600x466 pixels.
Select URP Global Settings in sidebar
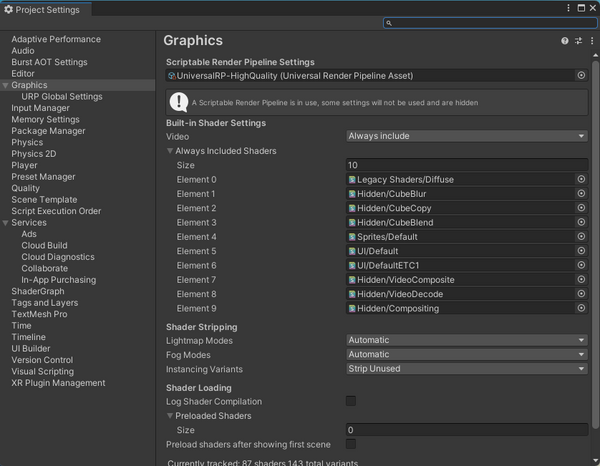62,97
